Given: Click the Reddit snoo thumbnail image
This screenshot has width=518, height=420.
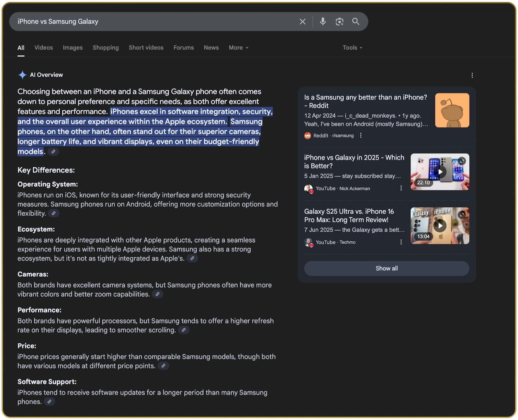Looking at the screenshot, I should pyautogui.click(x=452, y=110).
